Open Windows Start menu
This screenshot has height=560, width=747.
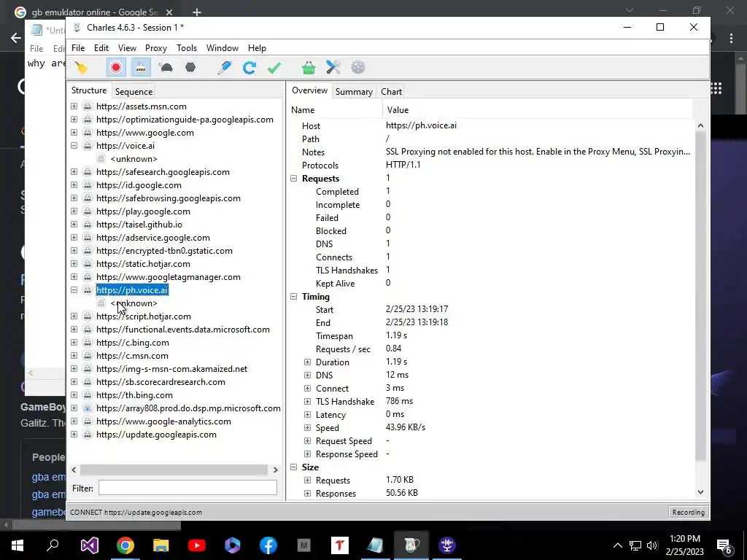[x=18, y=545]
